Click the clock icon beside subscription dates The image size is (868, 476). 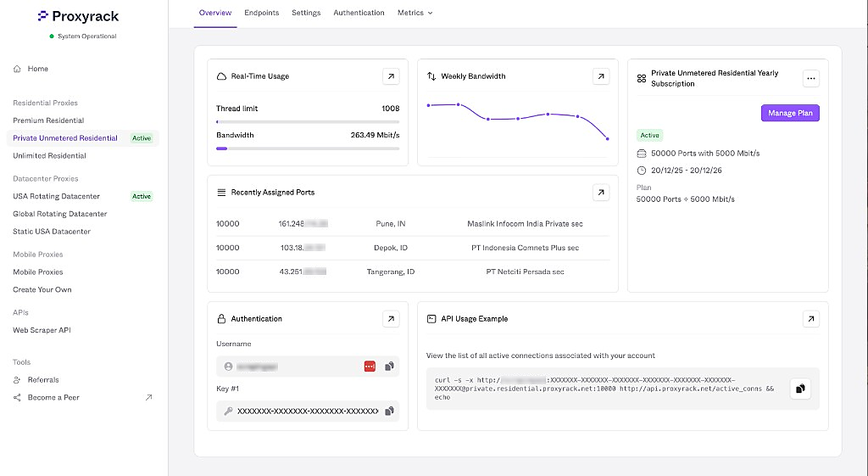pos(642,170)
